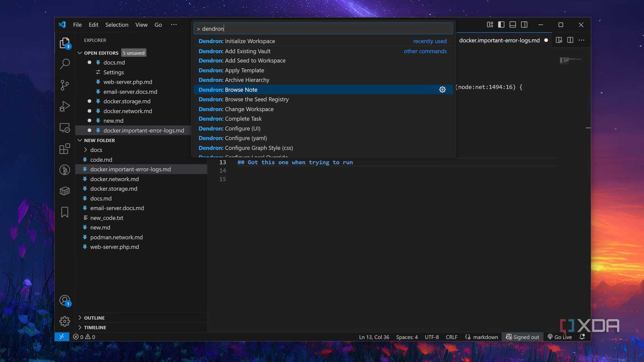Click the recently used link in command palette

pyautogui.click(x=429, y=41)
